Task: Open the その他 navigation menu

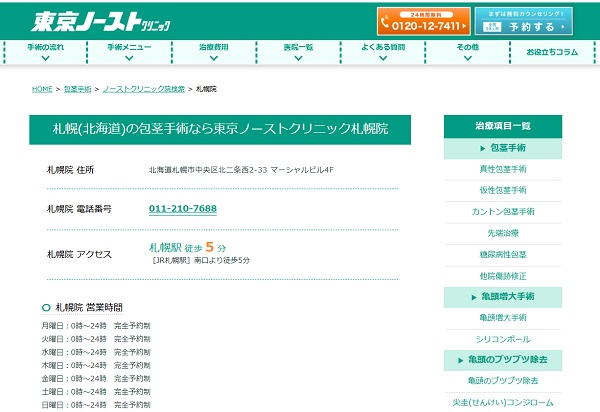Action: coord(468,50)
